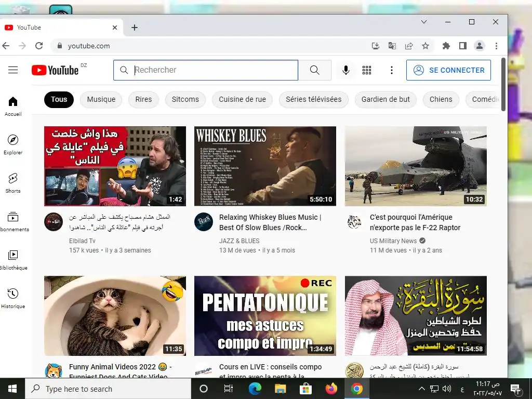Click the share page icon in address bar
The height and width of the screenshot is (399, 532).
click(x=409, y=46)
